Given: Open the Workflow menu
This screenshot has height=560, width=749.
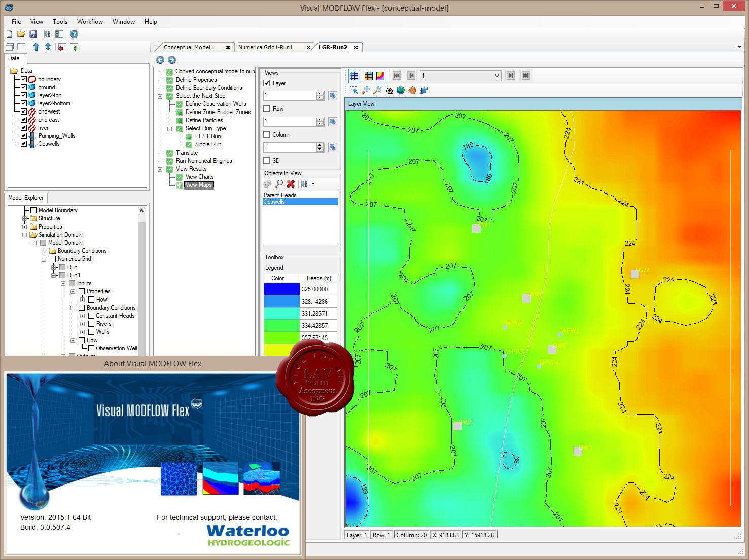Looking at the screenshot, I should point(90,22).
